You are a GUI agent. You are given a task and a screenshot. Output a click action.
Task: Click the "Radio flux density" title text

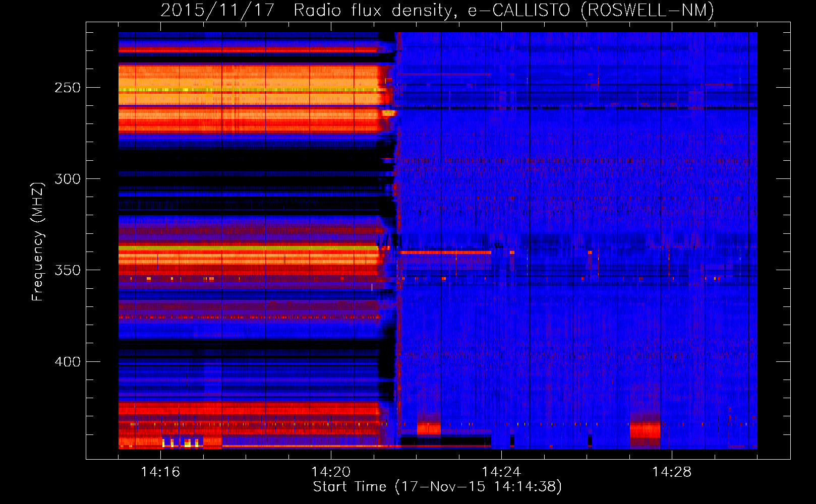375,10
